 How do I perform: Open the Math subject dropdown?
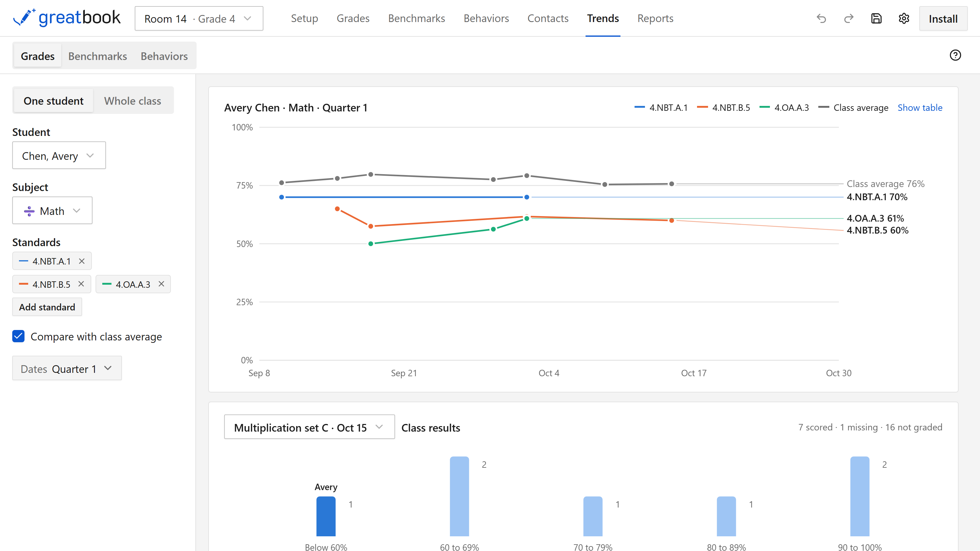[52, 211]
